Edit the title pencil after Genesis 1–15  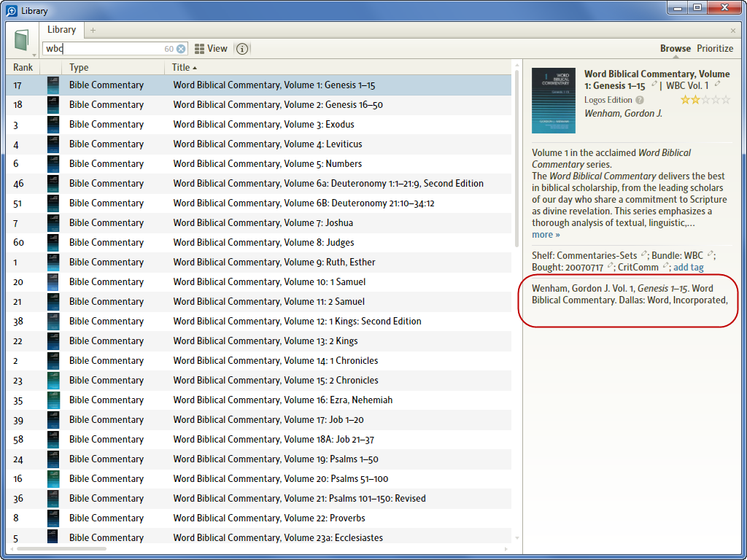click(x=654, y=85)
